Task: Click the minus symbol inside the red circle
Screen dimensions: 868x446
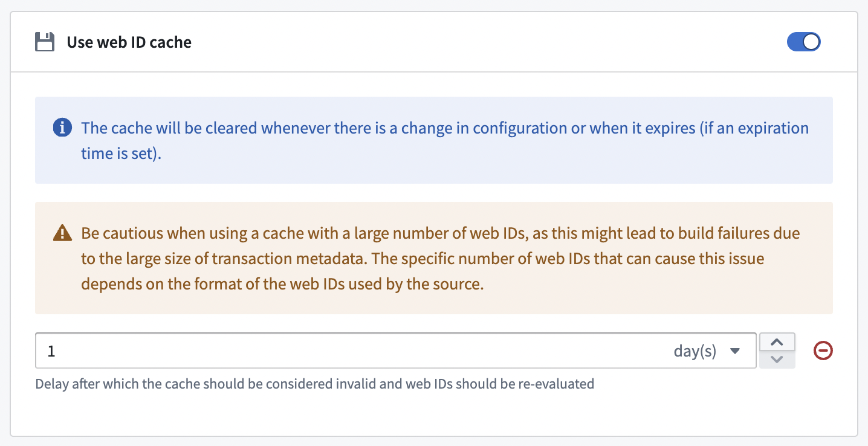Action: [x=823, y=351]
